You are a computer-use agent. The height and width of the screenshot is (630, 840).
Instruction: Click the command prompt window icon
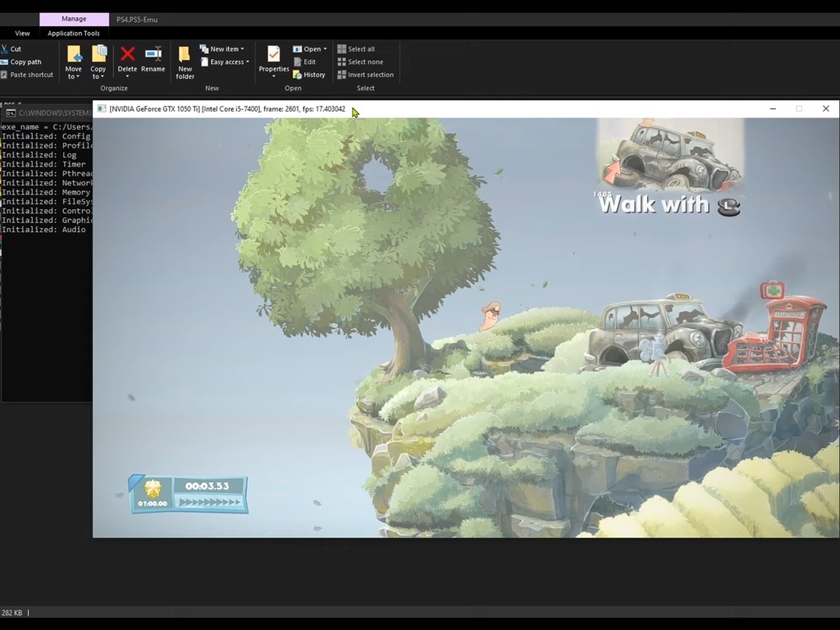(x=10, y=113)
